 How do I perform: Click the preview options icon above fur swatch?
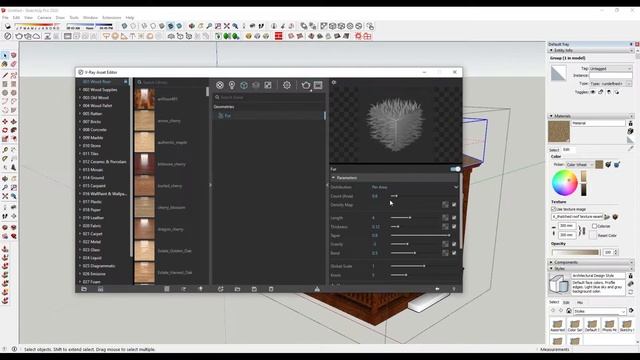334,82
